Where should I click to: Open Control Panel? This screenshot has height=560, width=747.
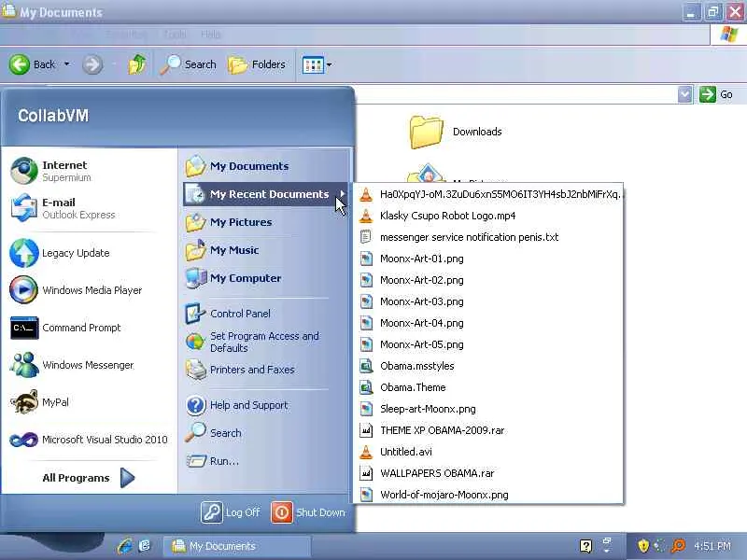tap(266, 314)
